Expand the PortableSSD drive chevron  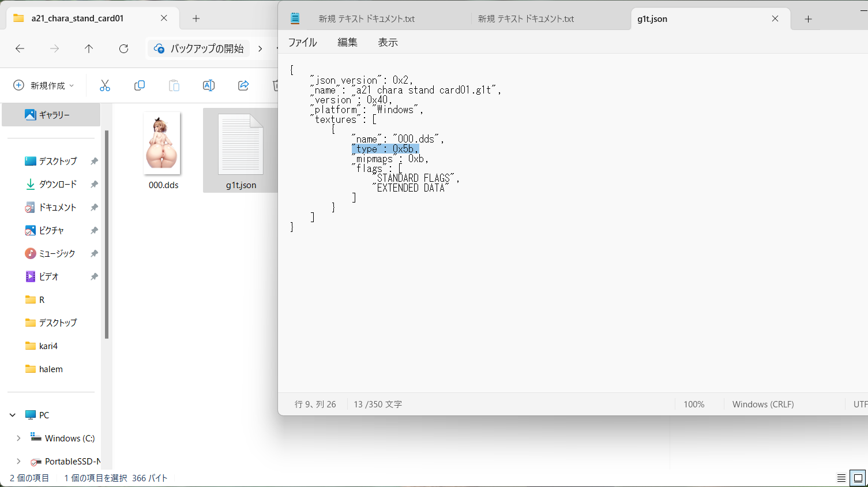point(18,461)
